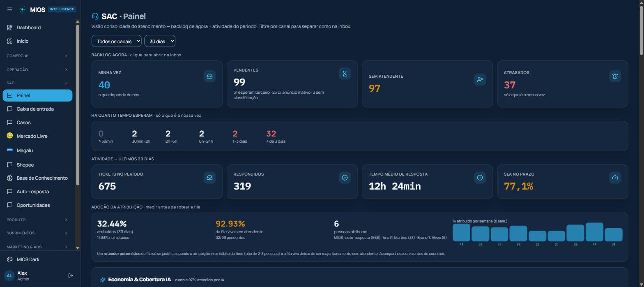This screenshot has height=287, width=644.
Task: Open the Todos os canais dropdown
Action: 116,41
